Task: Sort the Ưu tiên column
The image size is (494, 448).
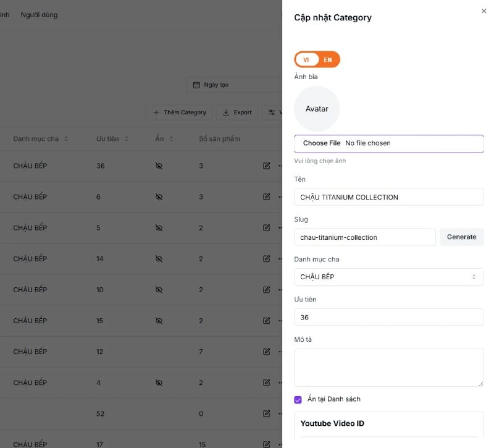Action: 126,138
